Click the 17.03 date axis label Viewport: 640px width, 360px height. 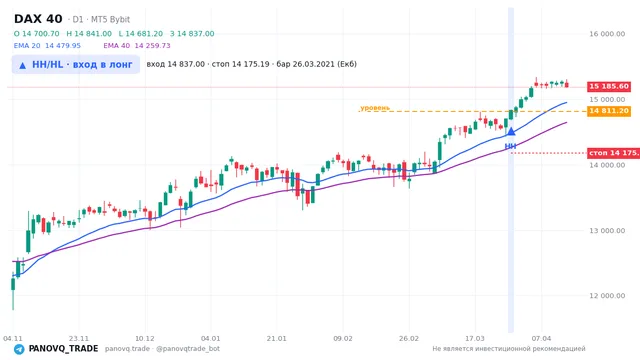click(475, 338)
